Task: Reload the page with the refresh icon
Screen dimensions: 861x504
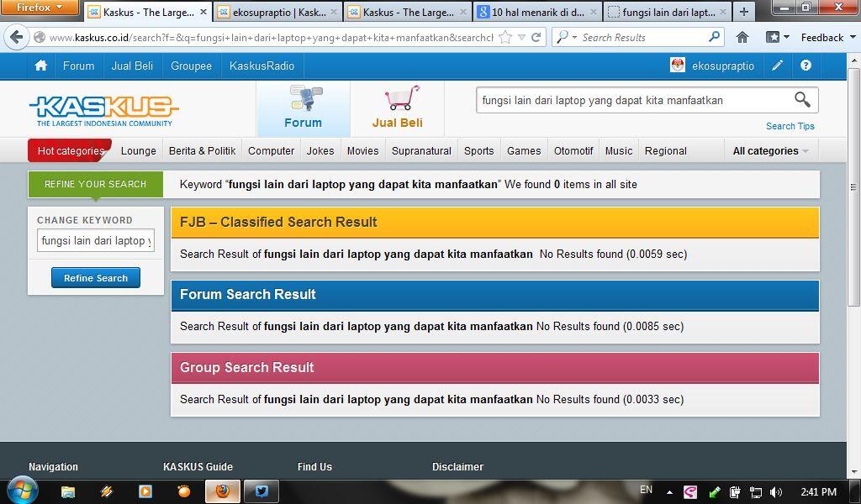Action: pyautogui.click(x=536, y=37)
